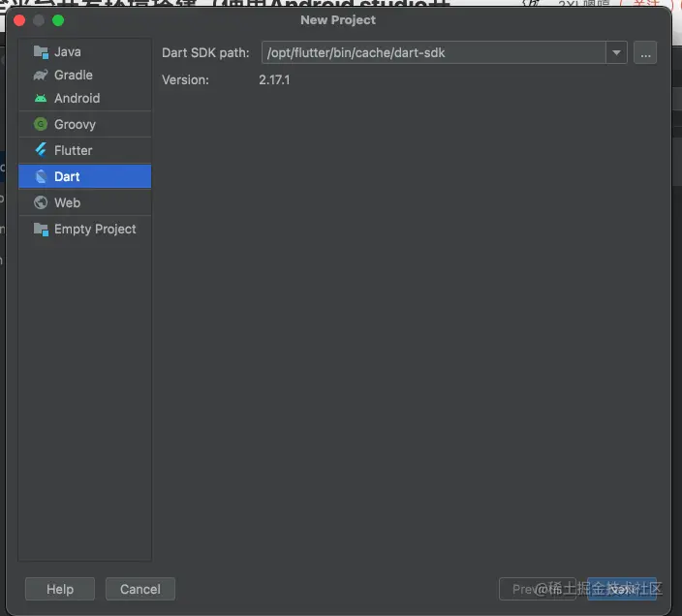Click the Previous button
Screen dimensions: 682x616
(x=538, y=589)
